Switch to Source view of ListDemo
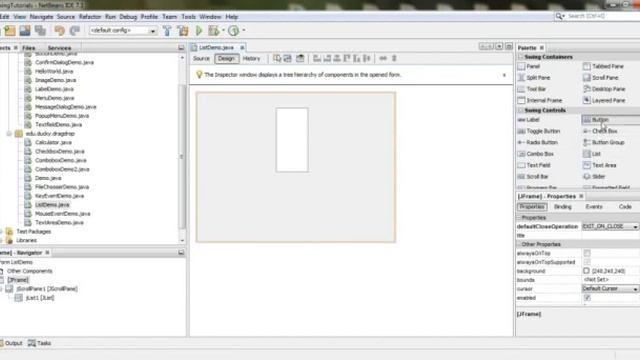The height and width of the screenshot is (360, 640). 201,59
